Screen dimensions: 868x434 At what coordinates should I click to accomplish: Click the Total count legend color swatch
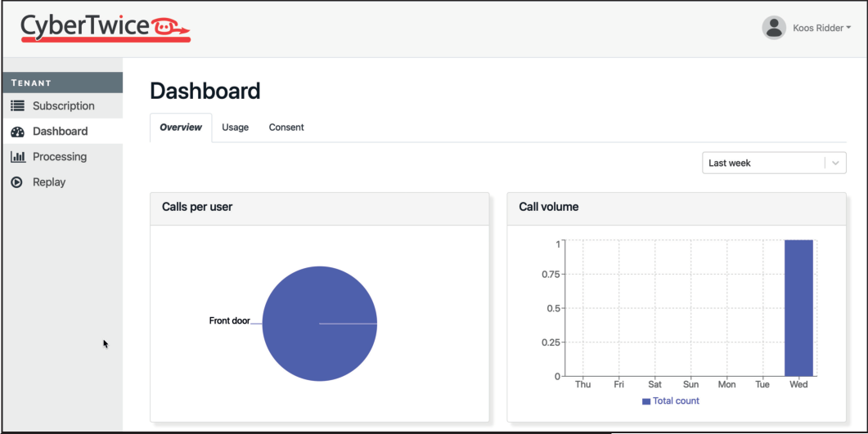646,402
